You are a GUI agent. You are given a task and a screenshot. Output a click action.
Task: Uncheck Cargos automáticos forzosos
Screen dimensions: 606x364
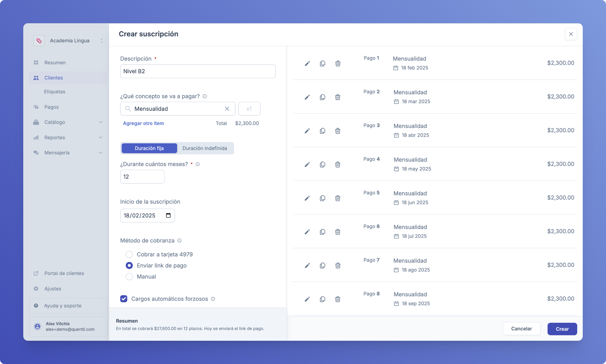point(124,299)
